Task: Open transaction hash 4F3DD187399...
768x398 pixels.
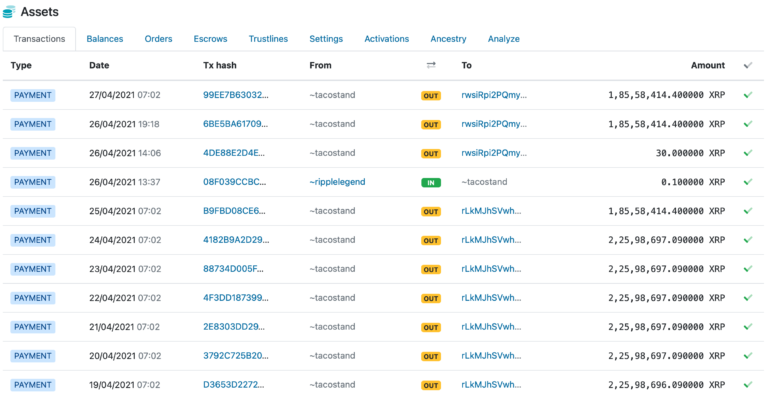Action: [x=236, y=298]
